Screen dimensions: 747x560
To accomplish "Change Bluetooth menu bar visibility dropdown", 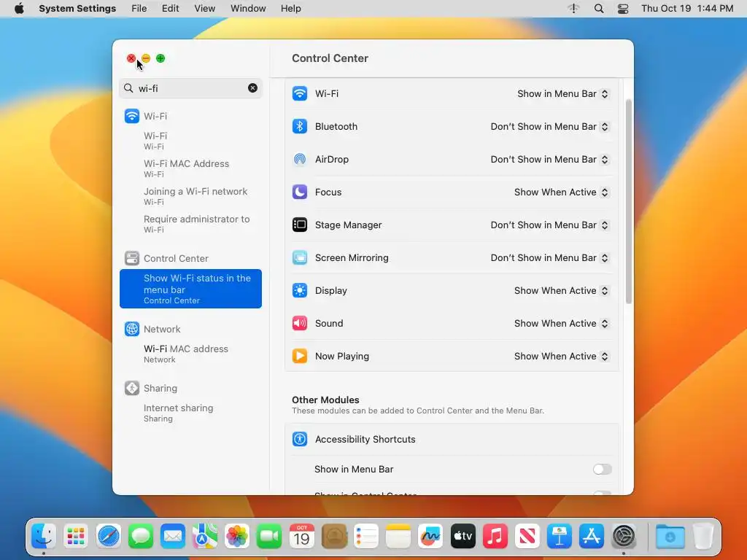I will 550,127.
